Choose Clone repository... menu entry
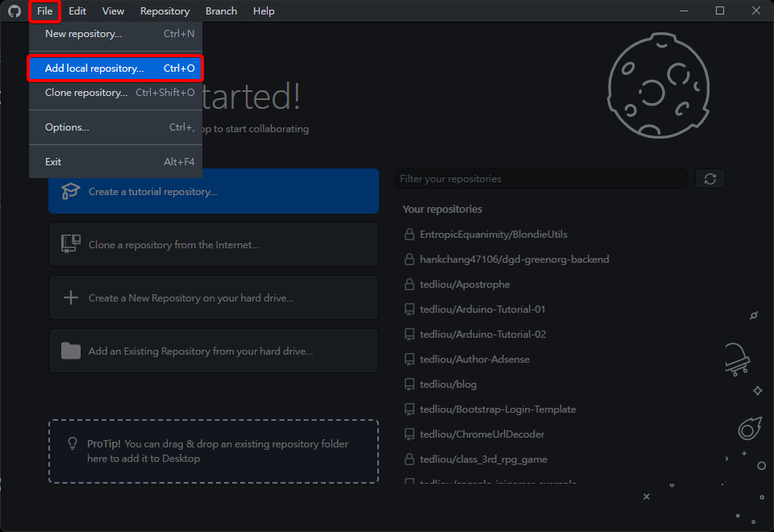Screen dimensions: 774x532 (115, 92)
